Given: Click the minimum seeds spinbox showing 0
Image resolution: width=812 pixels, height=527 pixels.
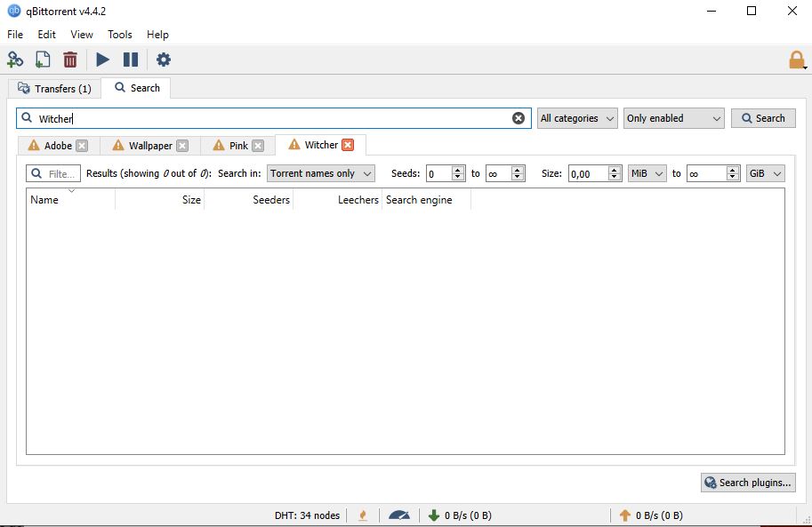Looking at the screenshot, I should [x=446, y=173].
